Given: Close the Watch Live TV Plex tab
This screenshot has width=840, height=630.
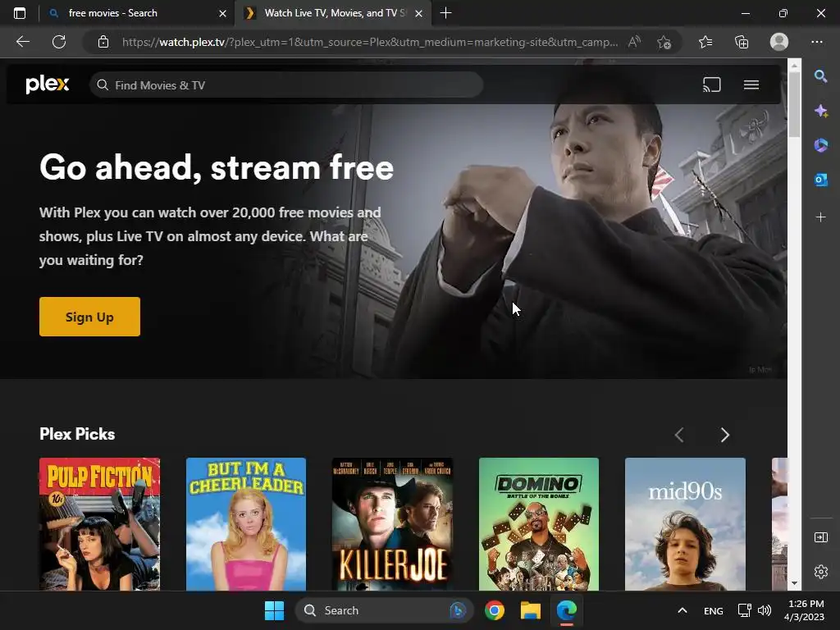Looking at the screenshot, I should tap(419, 13).
